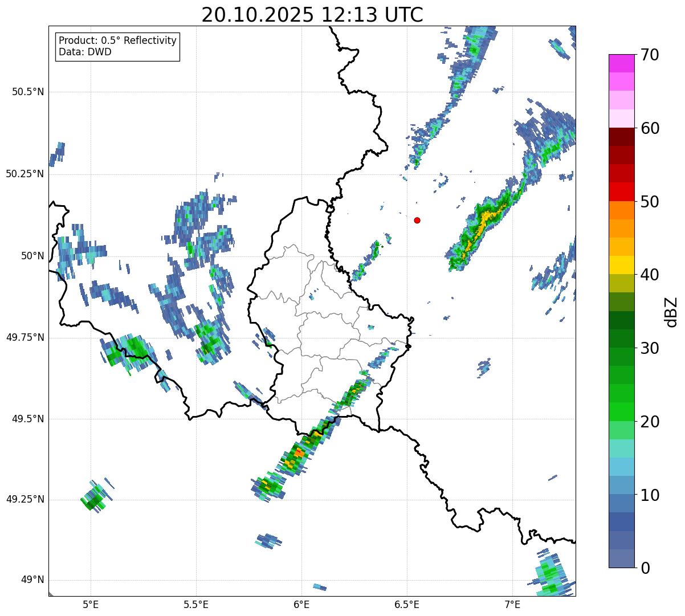Click "Product: 0.5° Reflectivity" legend text
The image size is (685, 616).
coord(118,40)
